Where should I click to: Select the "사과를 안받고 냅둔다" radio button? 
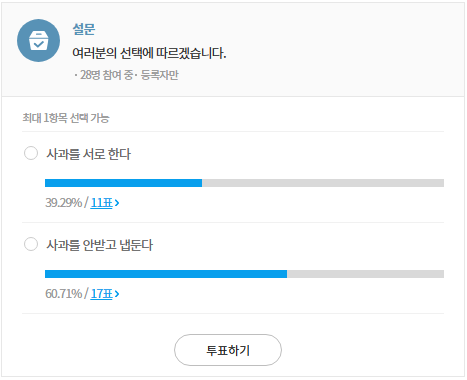31,244
